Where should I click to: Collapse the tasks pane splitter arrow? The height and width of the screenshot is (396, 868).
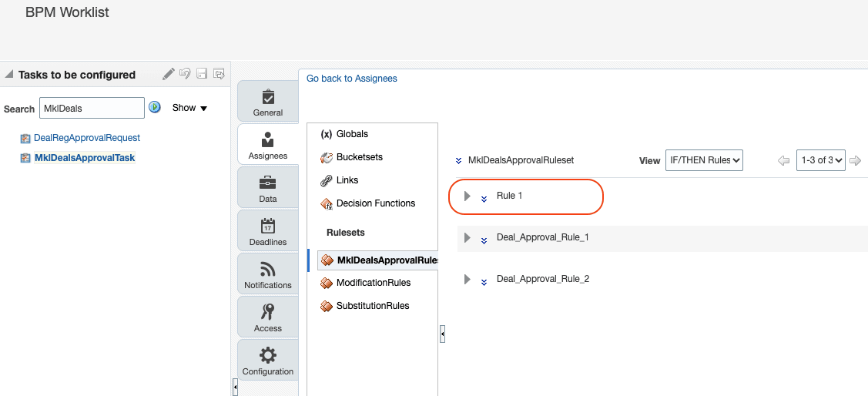235,387
